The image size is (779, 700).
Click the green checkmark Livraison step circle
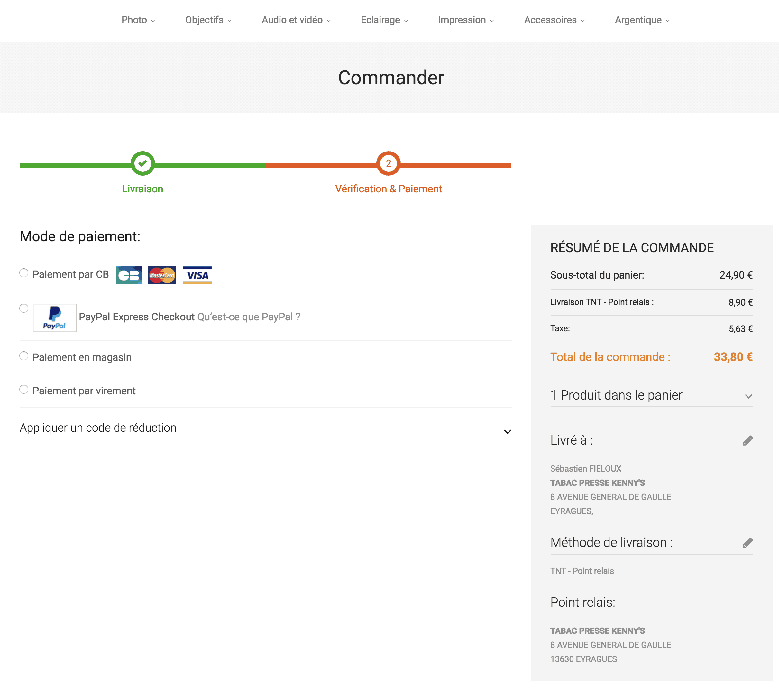143,163
